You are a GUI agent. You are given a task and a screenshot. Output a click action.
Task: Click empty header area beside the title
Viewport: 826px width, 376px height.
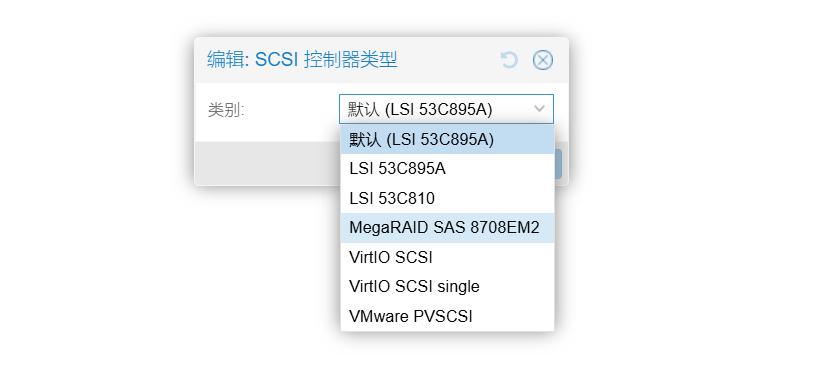pyautogui.click(x=448, y=60)
